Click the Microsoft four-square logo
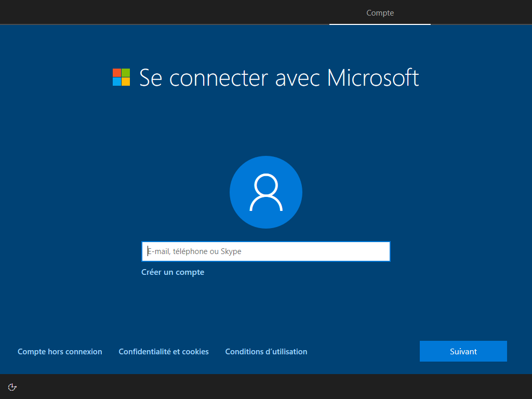The image size is (532, 399). coord(121,77)
